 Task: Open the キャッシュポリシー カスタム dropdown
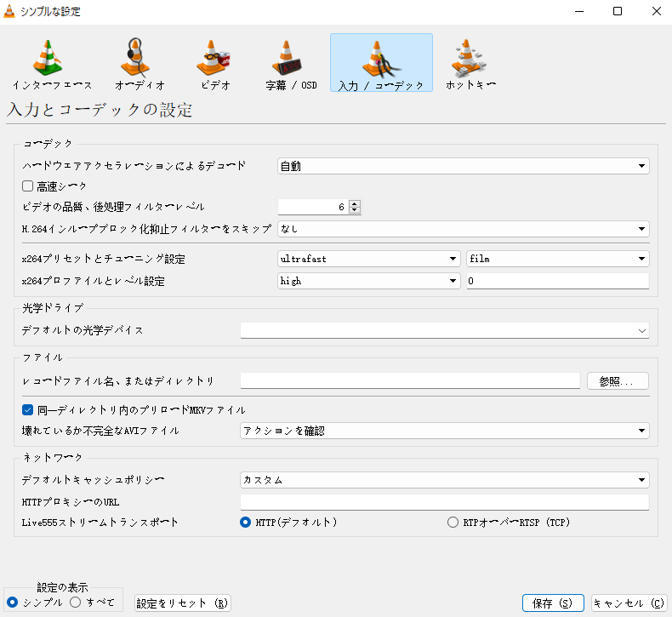pyautogui.click(x=444, y=480)
